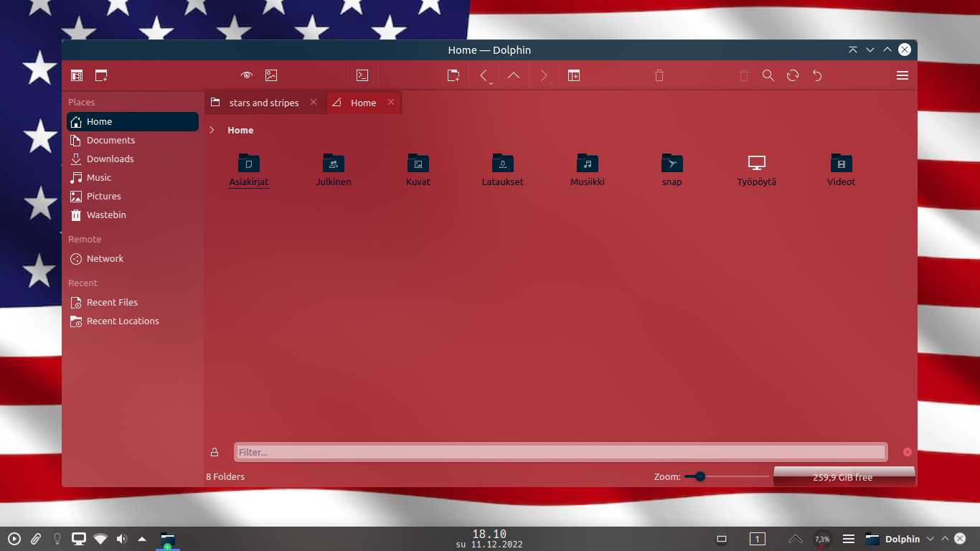Screen dimensions: 980x551
Task: Click the new tab toolbar icon
Action: tap(453, 75)
